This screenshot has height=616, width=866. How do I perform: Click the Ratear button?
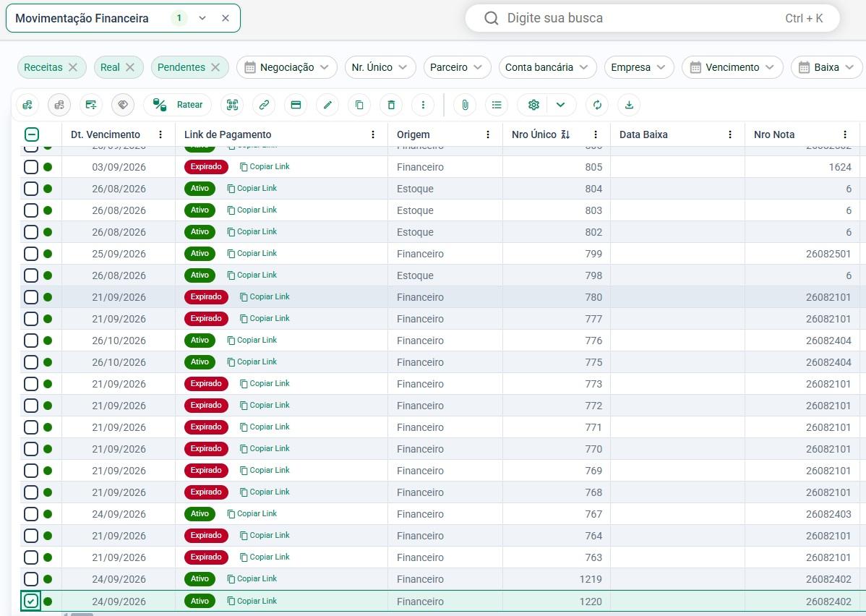coord(177,105)
